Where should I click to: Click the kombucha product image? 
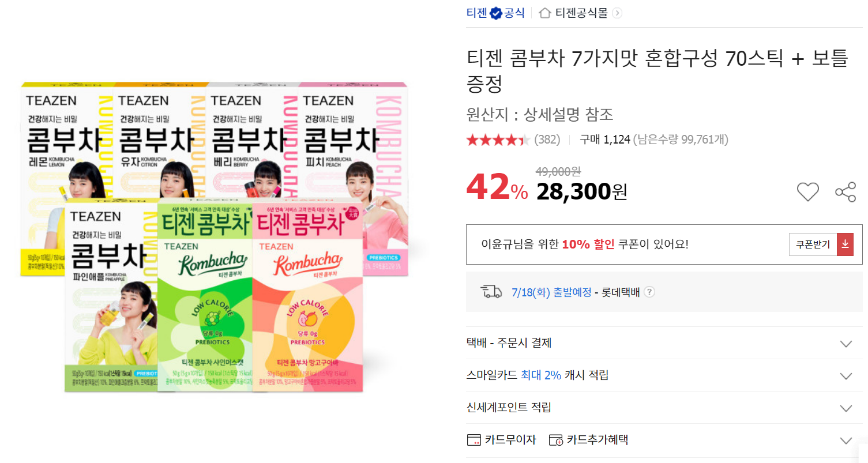(215, 237)
